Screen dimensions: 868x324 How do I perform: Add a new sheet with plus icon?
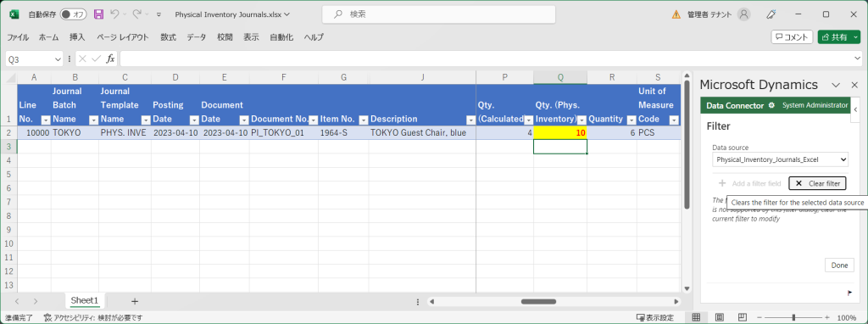(135, 301)
